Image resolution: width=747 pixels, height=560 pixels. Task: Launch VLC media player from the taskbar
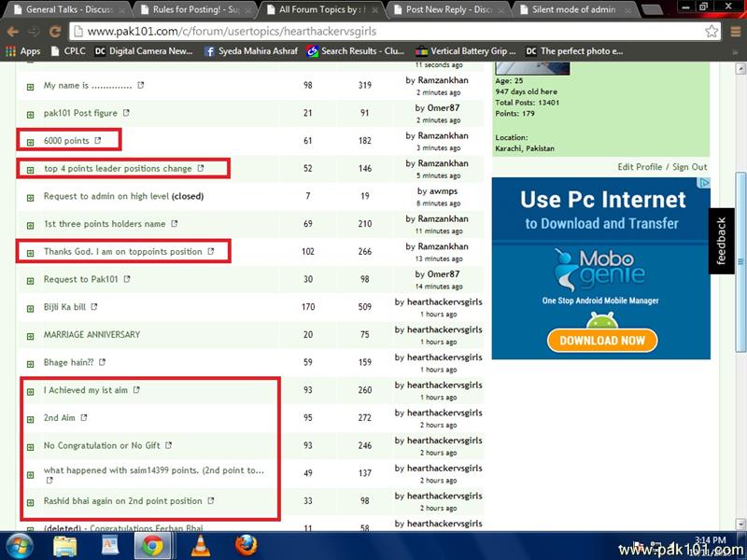(x=200, y=544)
